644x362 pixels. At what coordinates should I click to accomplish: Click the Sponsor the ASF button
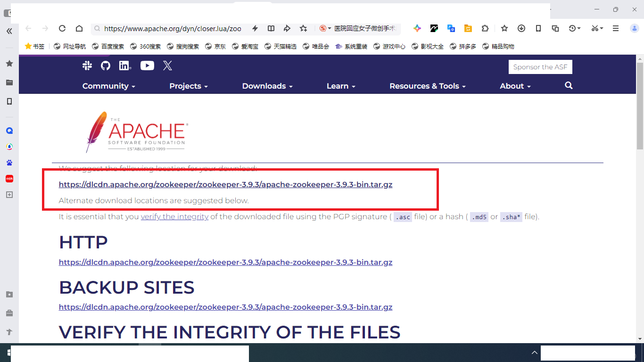[x=540, y=67]
